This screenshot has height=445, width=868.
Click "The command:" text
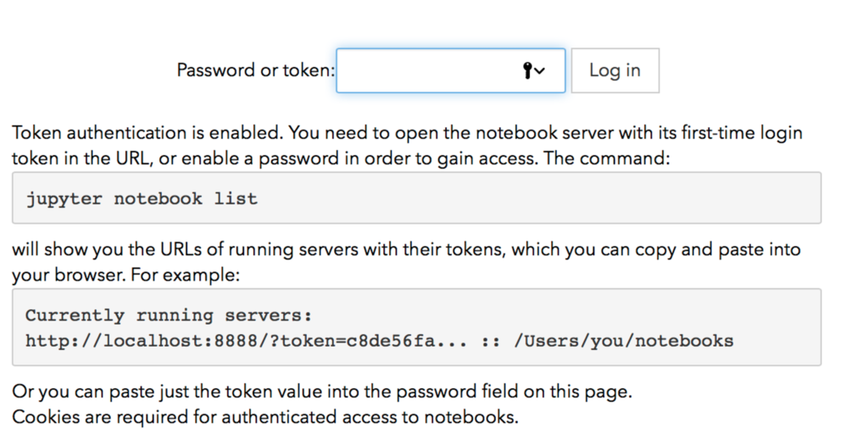click(x=606, y=159)
